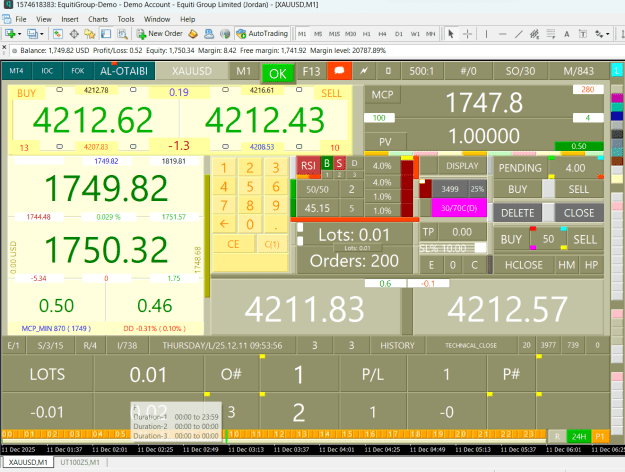Show the Market Watch window
The image size is (625, 472).
click(x=58, y=34)
